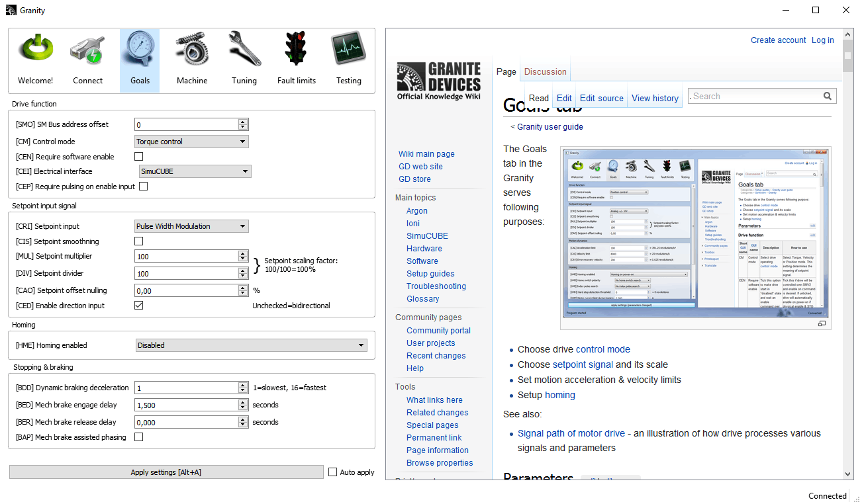Click scrollbar down arrow in wiki pane
Screen dimensions: 862x504
click(847, 474)
